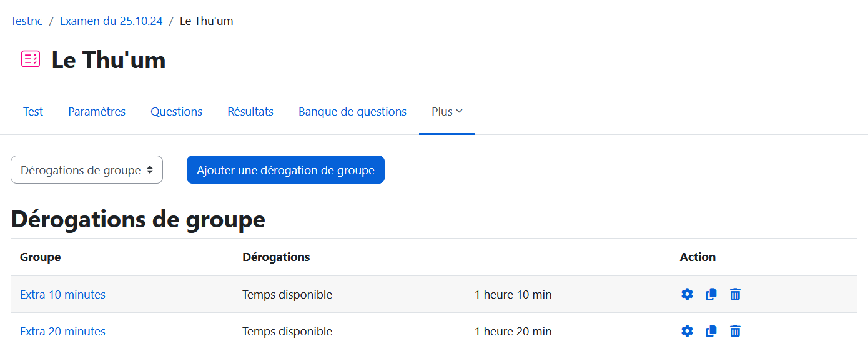Navigate to Testnc in the breadcrumb

click(27, 21)
